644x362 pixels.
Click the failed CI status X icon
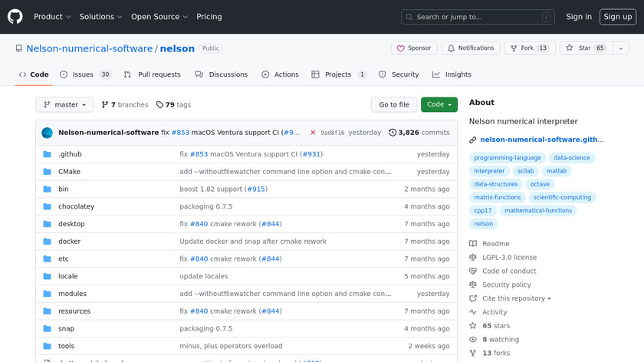313,133
